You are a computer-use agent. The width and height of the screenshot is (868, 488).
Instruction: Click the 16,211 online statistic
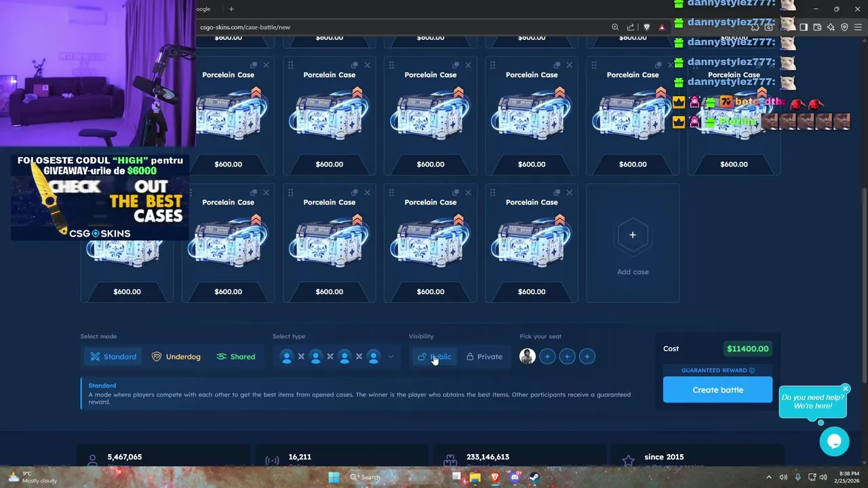click(x=300, y=457)
